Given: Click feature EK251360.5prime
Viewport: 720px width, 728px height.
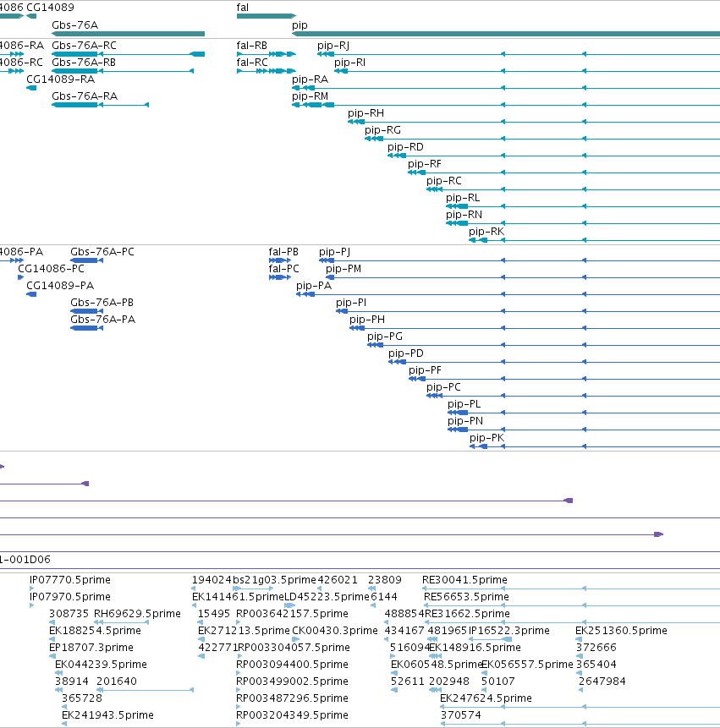Looking at the screenshot, I should pyautogui.click(x=621, y=631).
